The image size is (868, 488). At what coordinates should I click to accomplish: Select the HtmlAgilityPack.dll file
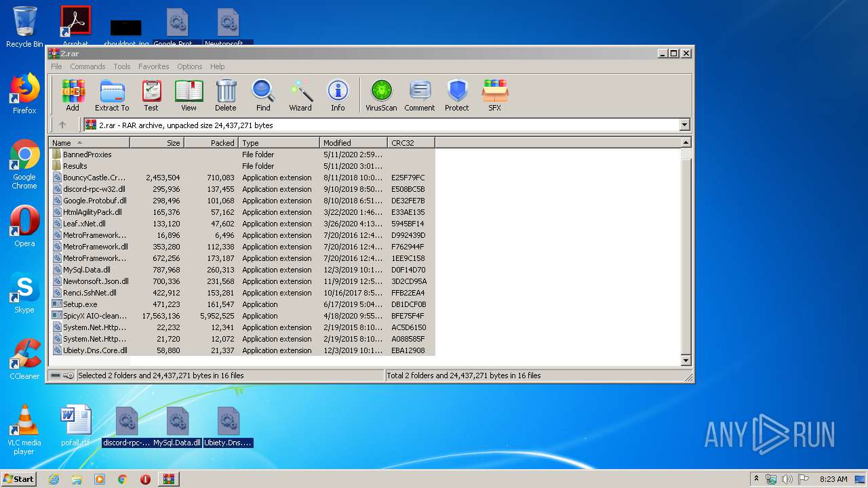point(241,212)
